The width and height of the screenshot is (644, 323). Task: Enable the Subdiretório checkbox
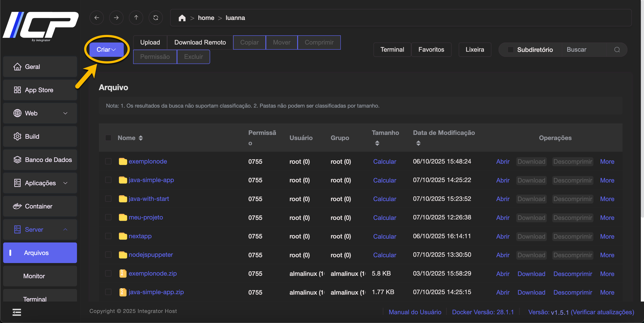point(510,49)
